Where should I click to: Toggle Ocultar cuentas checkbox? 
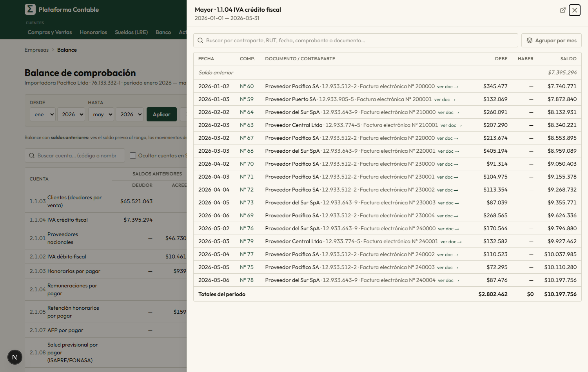[133, 155]
